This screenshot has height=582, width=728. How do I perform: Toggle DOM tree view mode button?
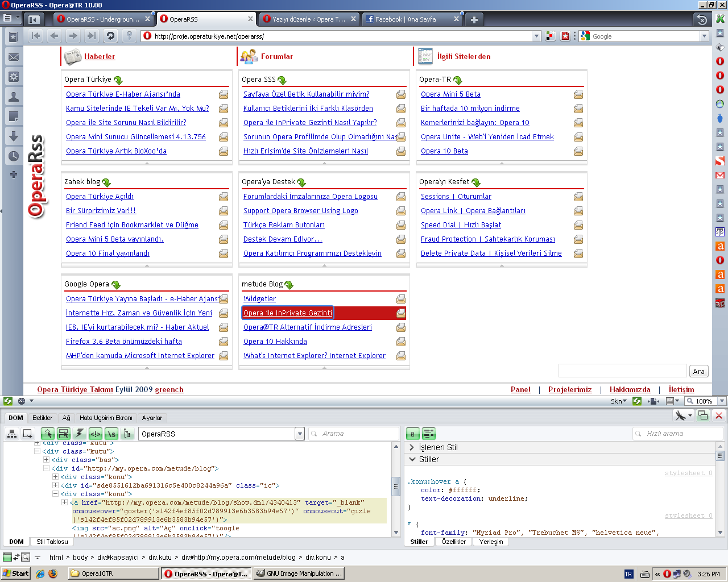[127, 434]
